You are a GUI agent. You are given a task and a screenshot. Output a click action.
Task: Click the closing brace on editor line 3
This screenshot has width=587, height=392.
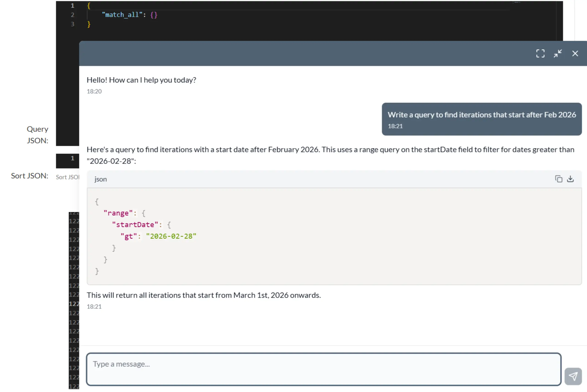89,24
